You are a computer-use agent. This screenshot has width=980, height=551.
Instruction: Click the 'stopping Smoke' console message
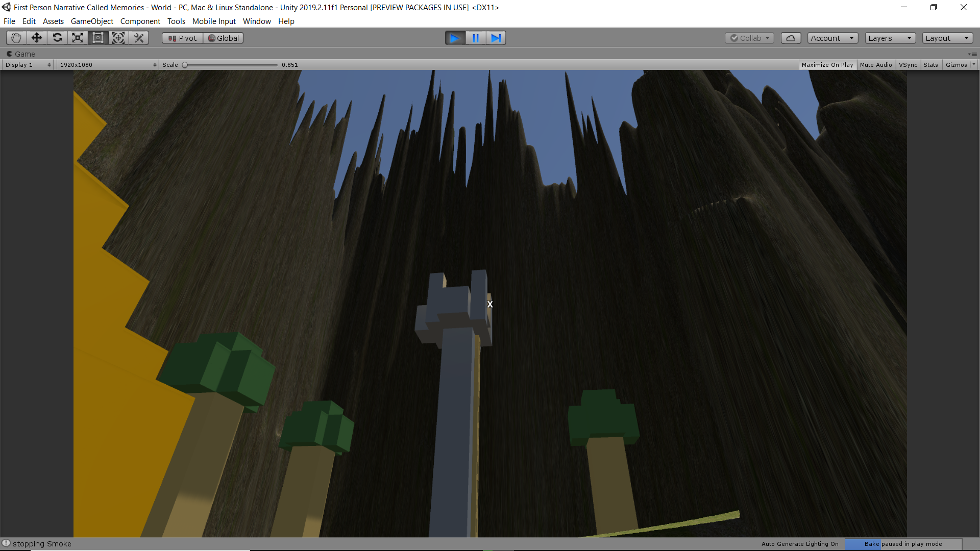pos(42,544)
